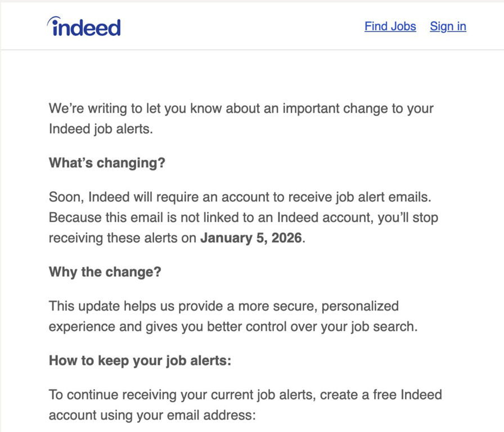The image size is (504, 432).
Task: Click the "What's changing?" heading
Action: coord(107,163)
